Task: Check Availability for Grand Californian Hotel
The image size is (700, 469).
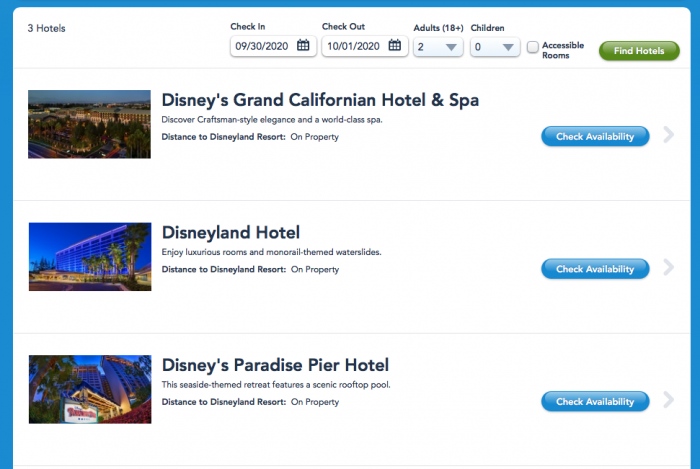Action: pos(595,136)
